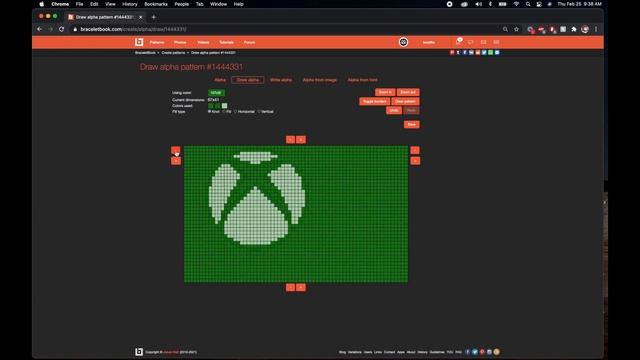
Task: Share the pattern via Twitter icon under the header
Action: tap(484, 52)
